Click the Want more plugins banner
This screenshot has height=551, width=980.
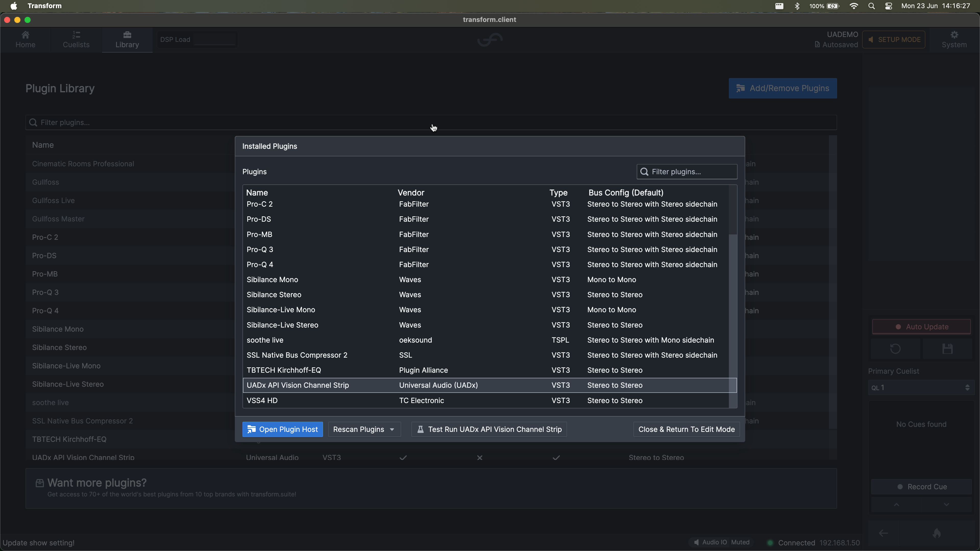(431, 488)
